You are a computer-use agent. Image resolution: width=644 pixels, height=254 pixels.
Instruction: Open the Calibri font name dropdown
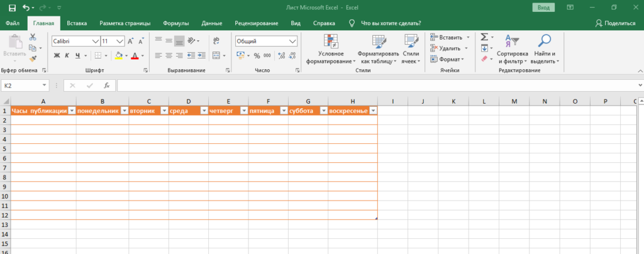click(x=95, y=41)
